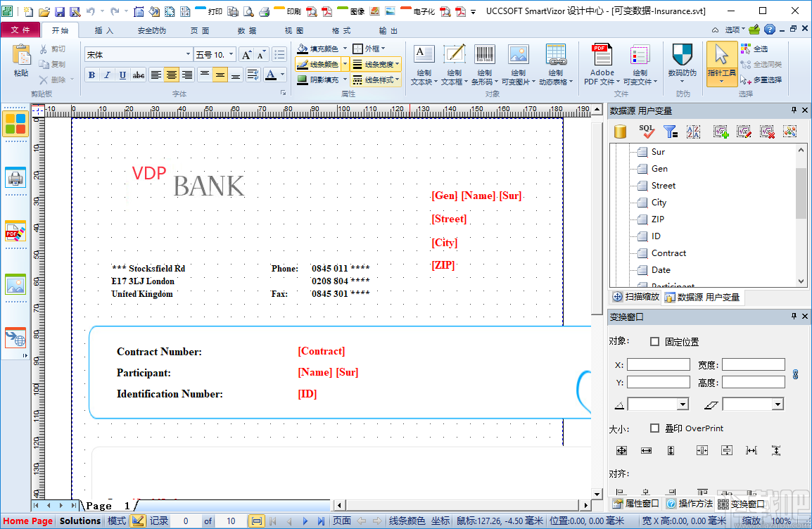
Task: Toggle bold formatting in the font group
Action: 92,75
